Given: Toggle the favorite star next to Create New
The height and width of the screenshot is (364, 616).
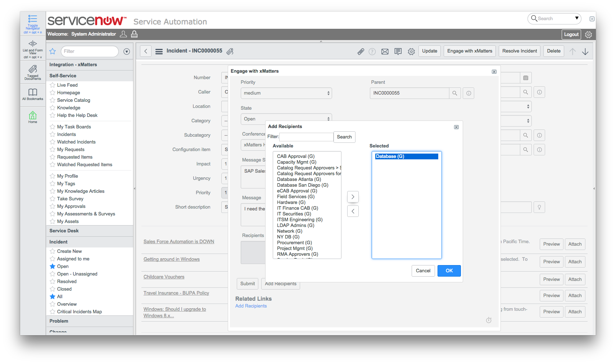Looking at the screenshot, I should (52, 251).
